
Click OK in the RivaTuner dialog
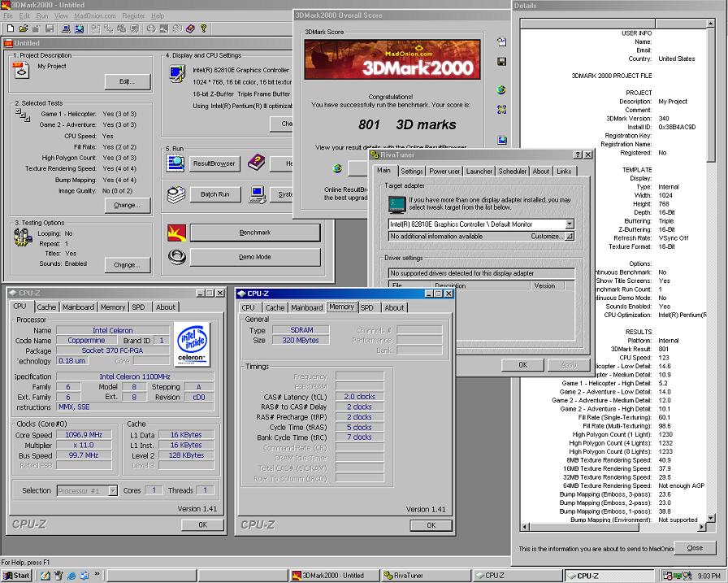522,364
